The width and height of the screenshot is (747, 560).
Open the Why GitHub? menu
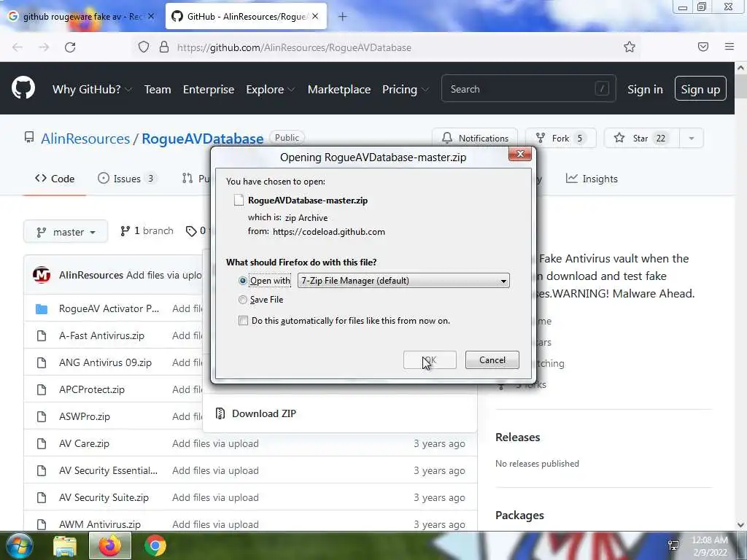pos(91,89)
